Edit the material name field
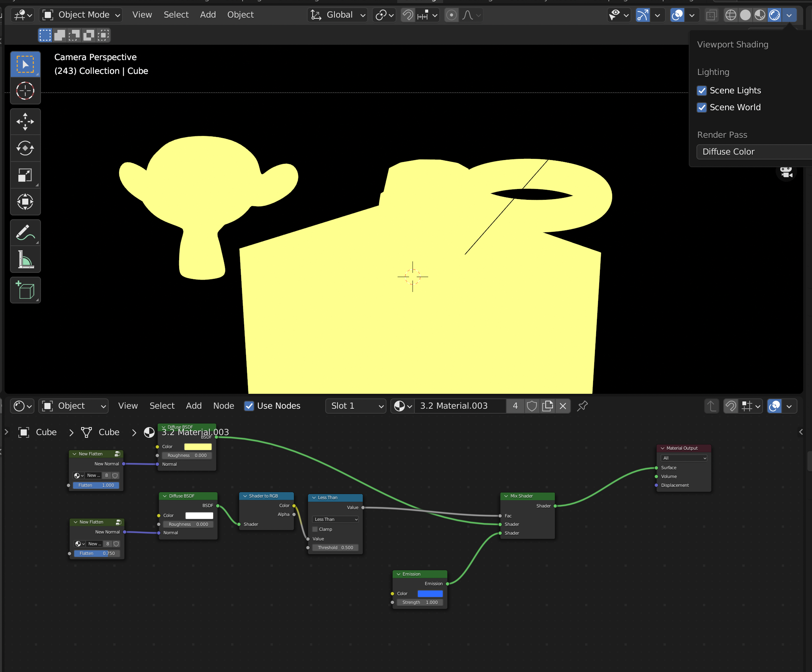812x672 pixels. point(460,406)
